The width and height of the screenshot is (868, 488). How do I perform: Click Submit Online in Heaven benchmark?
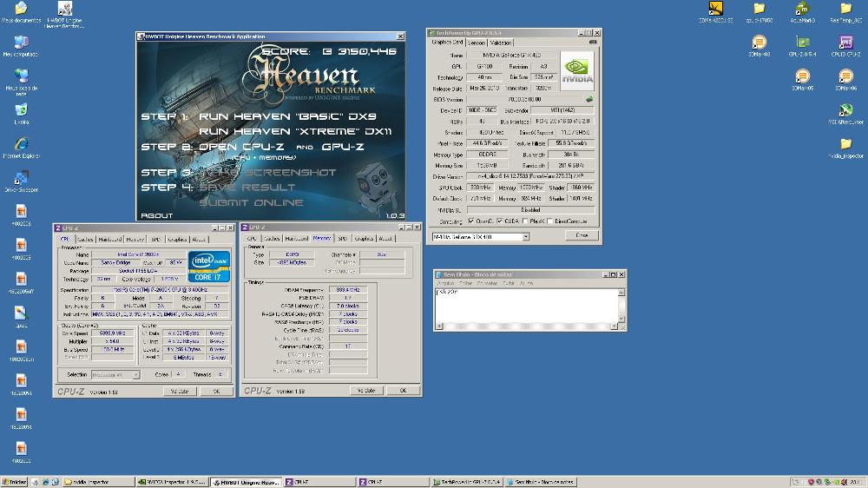[x=252, y=202]
